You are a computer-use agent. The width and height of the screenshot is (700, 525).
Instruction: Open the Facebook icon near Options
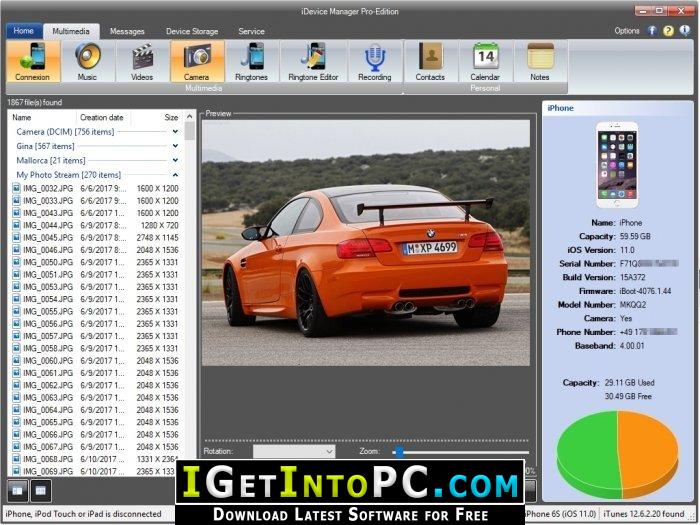point(652,31)
